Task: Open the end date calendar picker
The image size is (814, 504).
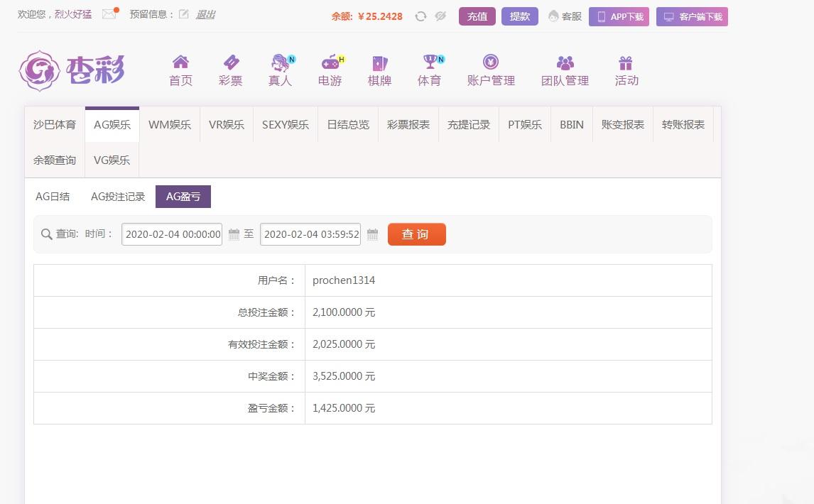Action: point(373,234)
